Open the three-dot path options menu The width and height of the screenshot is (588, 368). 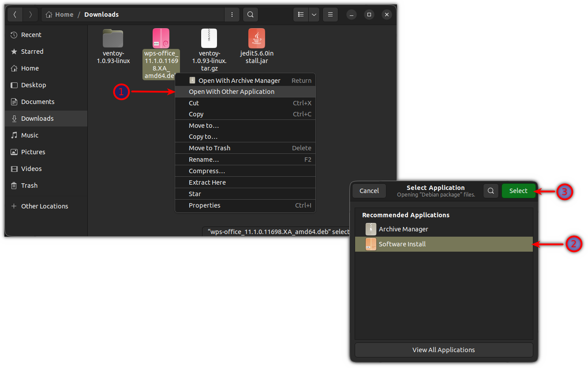tap(232, 15)
